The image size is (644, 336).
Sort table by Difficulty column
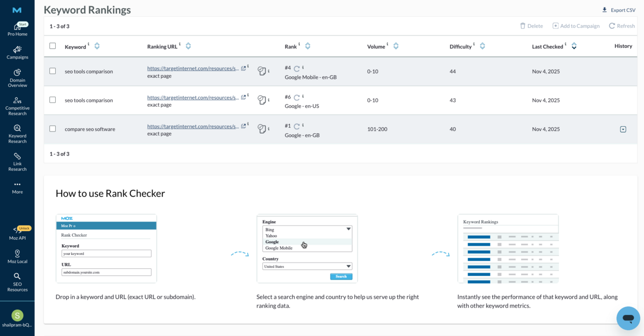point(482,46)
